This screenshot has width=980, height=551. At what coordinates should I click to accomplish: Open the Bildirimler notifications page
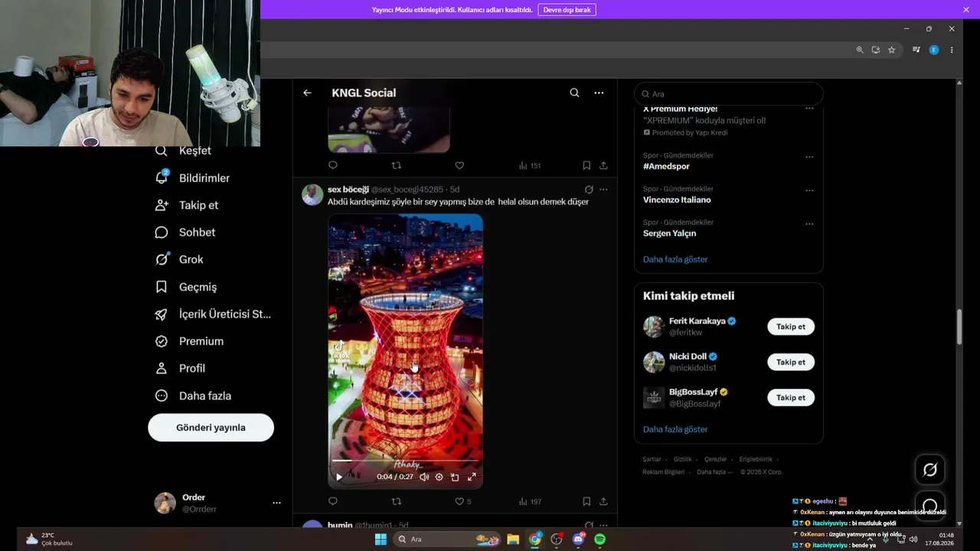pyautogui.click(x=192, y=178)
